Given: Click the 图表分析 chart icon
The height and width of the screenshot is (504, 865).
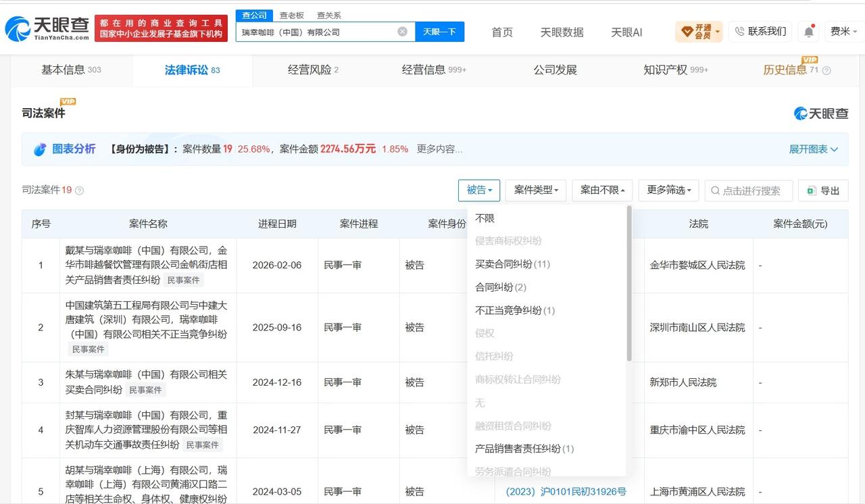Looking at the screenshot, I should [x=40, y=149].
